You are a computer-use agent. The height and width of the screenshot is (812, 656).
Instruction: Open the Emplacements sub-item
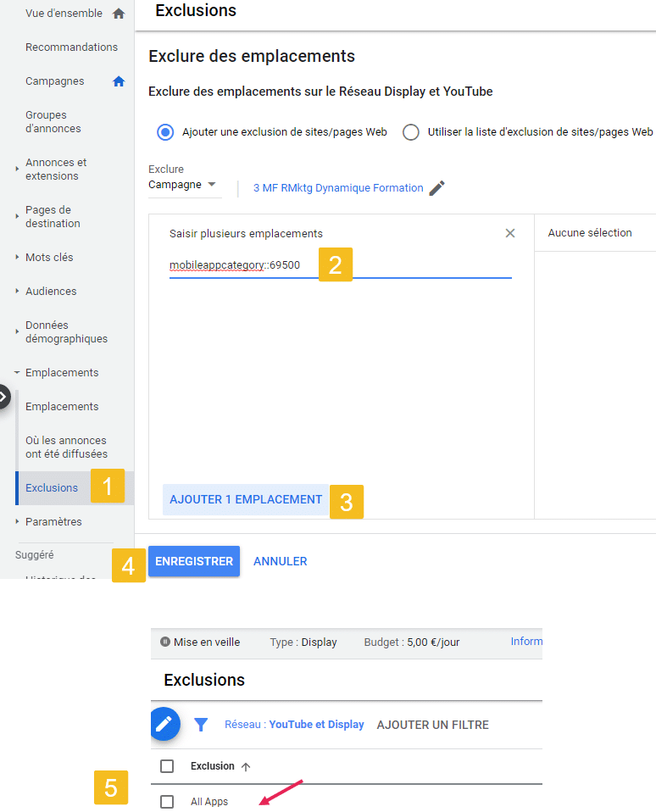tap(62, 407)
